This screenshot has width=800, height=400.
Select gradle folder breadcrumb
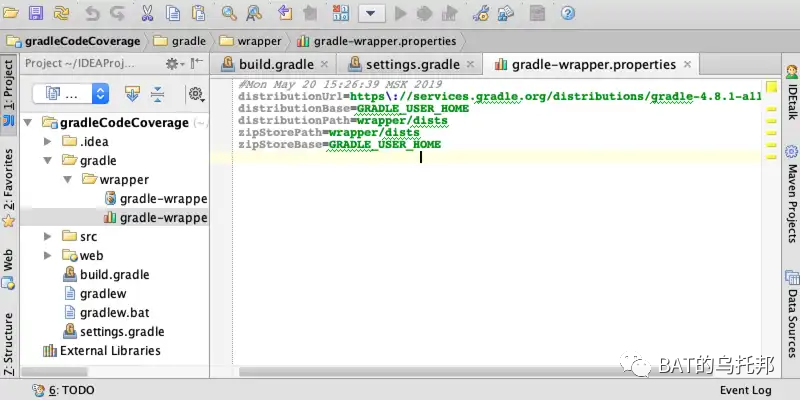[180, 41]
